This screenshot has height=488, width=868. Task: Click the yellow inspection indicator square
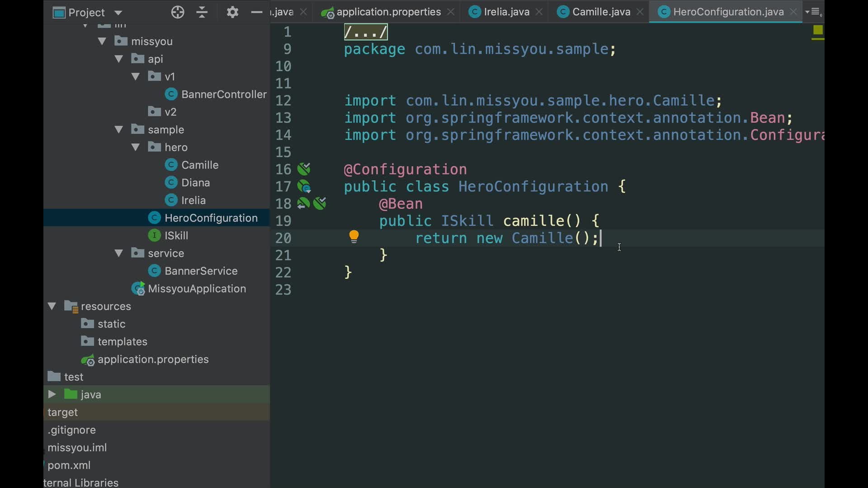coord(818,30)
